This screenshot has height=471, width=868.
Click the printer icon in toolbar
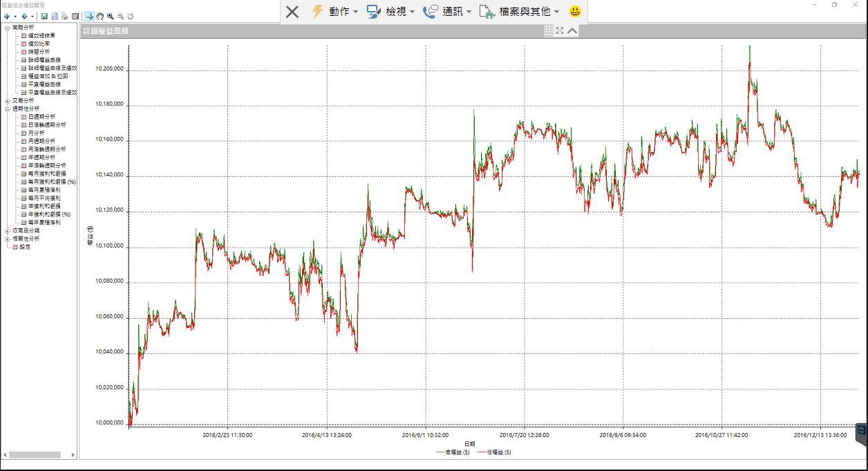pyautogui.click(x=65, y=16)
